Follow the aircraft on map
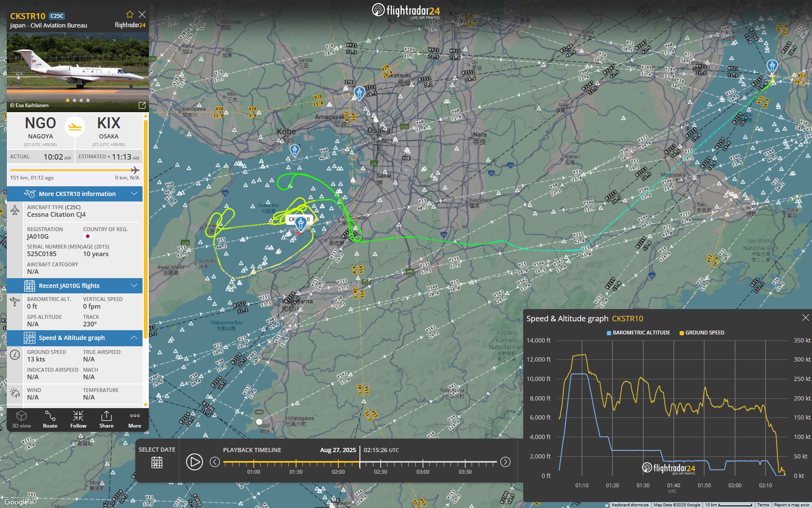Viewport: 812px width, 508px height. tap(78, 420)
